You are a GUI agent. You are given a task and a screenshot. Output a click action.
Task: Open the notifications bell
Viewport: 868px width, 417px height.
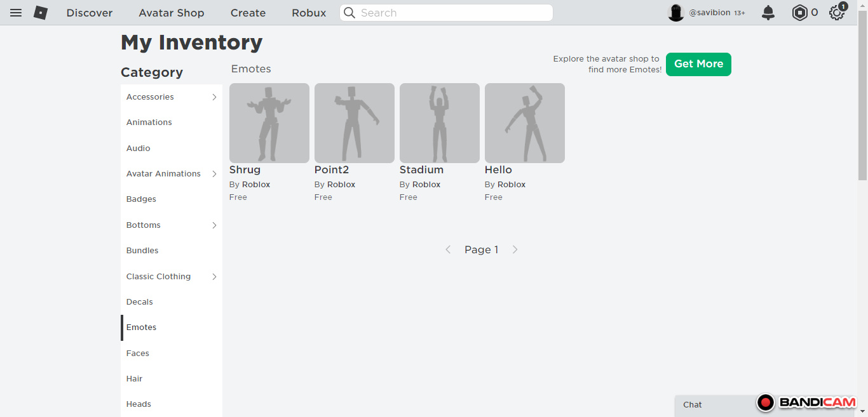coord(768,13)
